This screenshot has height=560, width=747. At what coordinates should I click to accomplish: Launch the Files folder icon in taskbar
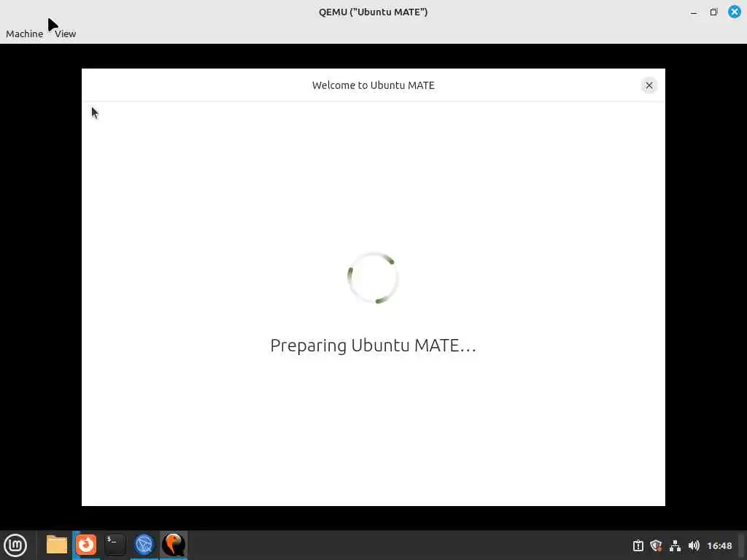click(x=57, y=545)
